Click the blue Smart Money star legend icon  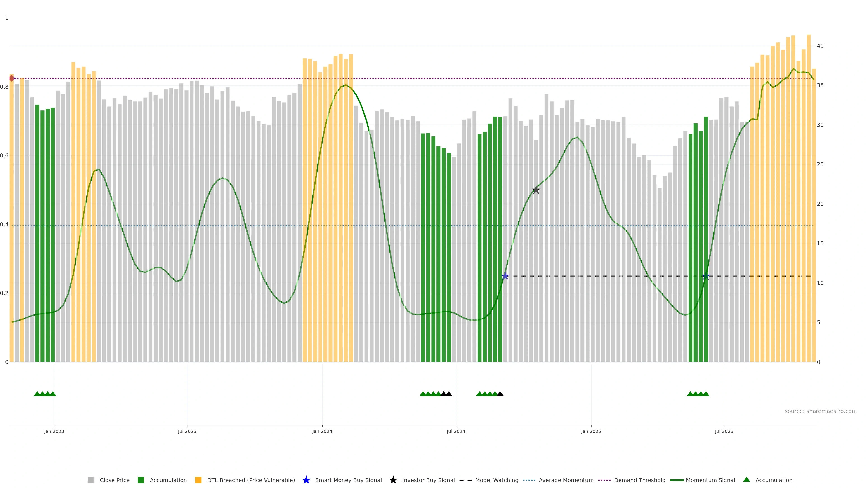[x=306, y=480]
